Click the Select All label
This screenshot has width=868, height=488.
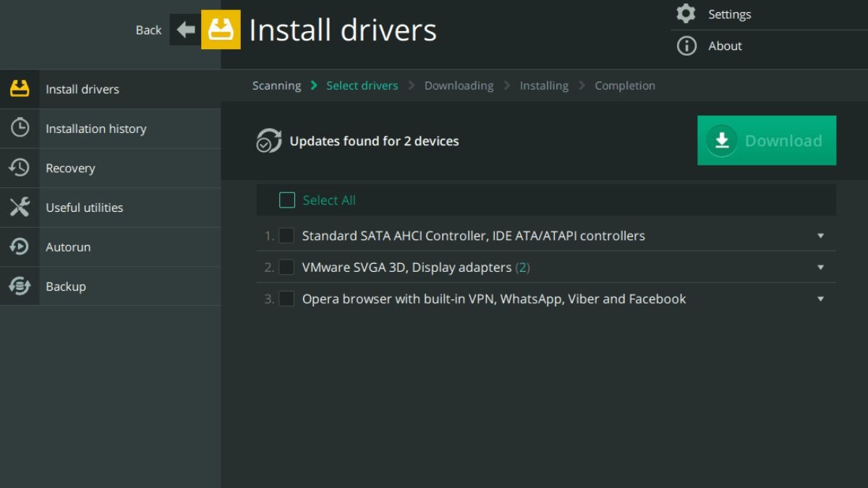[329, 200]
